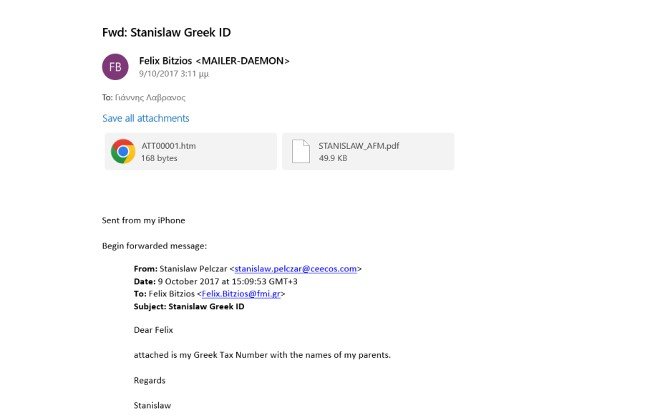Click the email title Fwd: Stanislaw Greek ID
This screenshot has width=650, height=419.
pyautogui.click(x=174, y=31)
